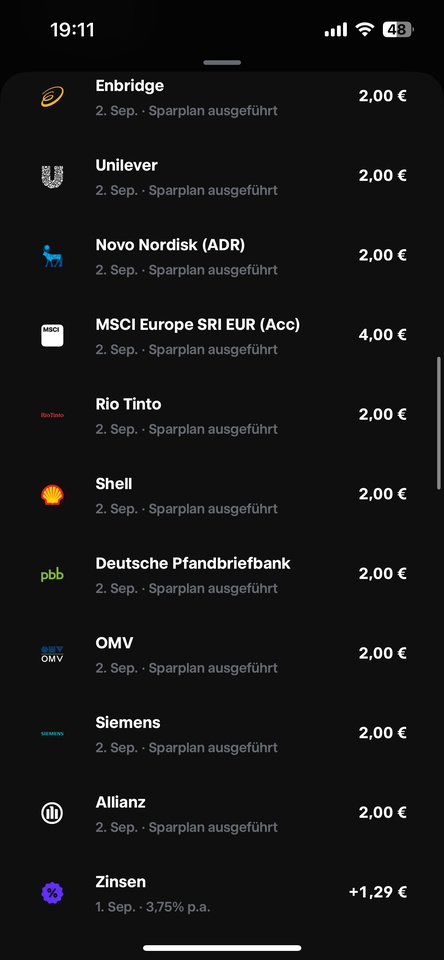
Task: Tap the OMV logo icon
Action: click(x=52, y=654)
